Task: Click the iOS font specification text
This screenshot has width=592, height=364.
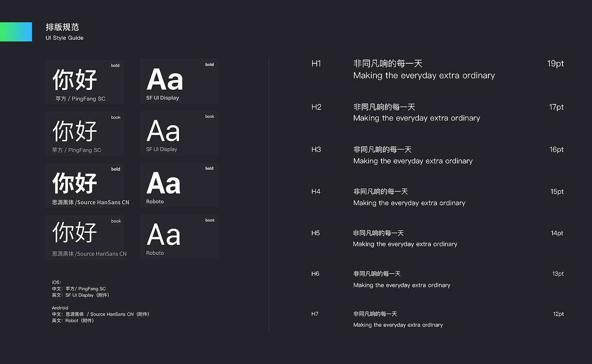Action: 79,289
